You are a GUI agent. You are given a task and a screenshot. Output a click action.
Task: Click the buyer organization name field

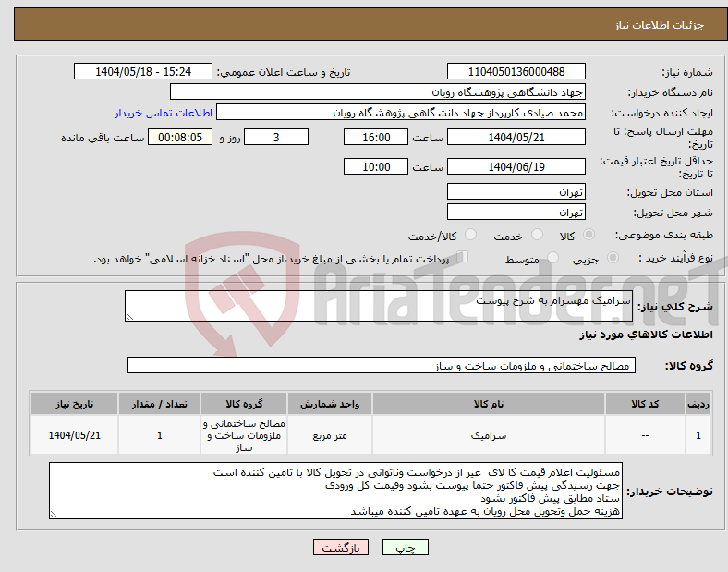[378, 91]
